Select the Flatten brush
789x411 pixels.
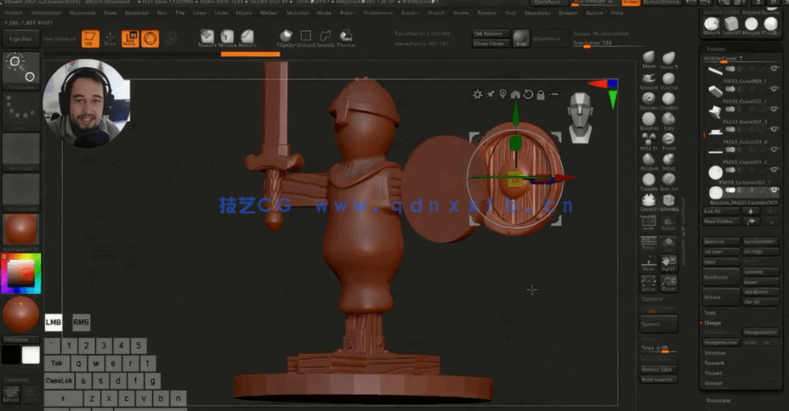click(x=649, y=161)
